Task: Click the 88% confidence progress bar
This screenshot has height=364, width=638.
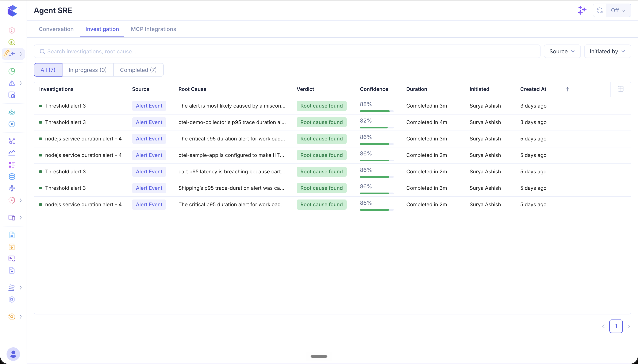Action: (x=377, y=111)
